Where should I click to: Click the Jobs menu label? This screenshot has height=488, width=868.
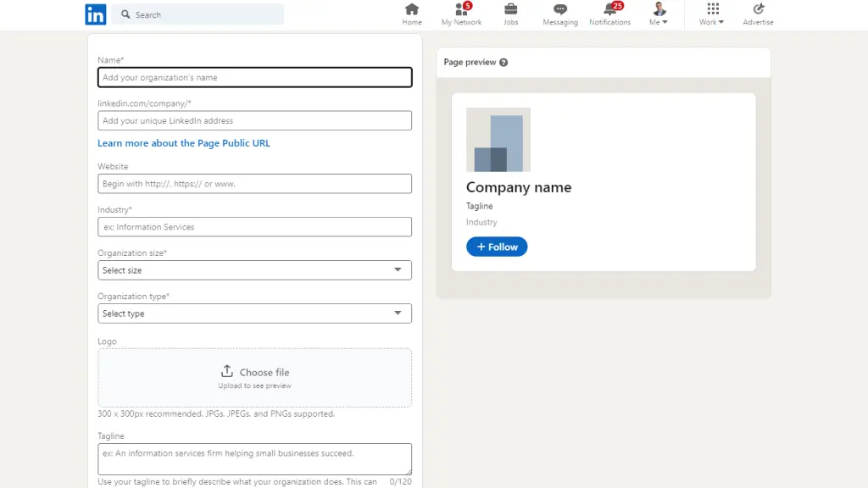(x=511, y=22)
